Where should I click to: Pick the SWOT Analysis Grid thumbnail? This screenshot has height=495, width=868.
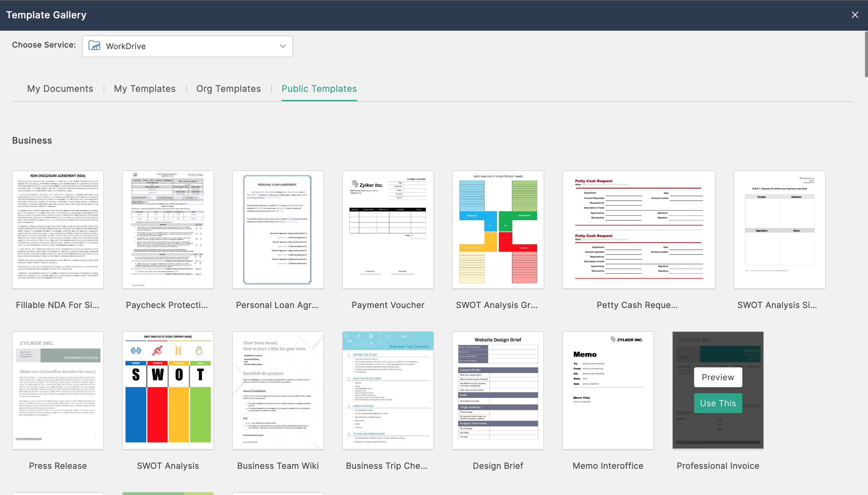[x=498, y=230]
